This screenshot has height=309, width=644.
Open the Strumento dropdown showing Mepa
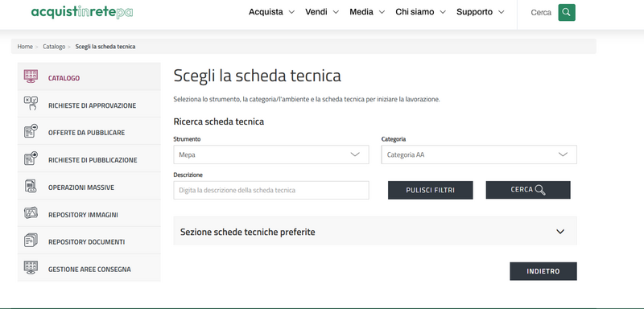[271, 154]
